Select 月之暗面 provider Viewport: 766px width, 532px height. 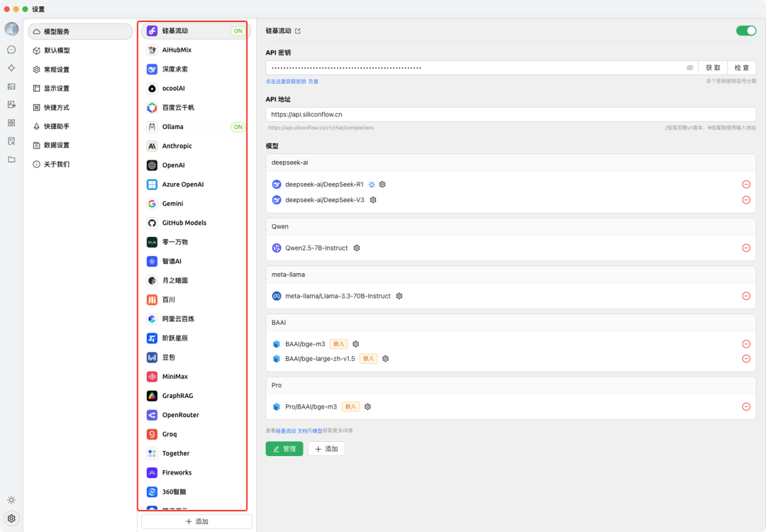[x=196, y=280]
